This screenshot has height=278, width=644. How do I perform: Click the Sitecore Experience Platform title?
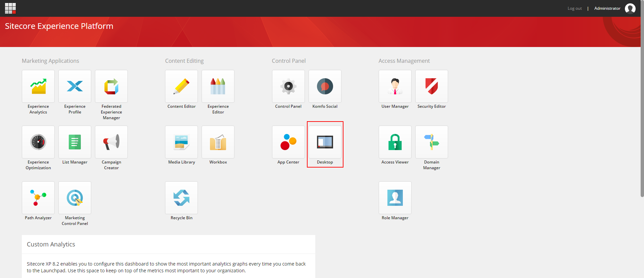click(59, 26)
